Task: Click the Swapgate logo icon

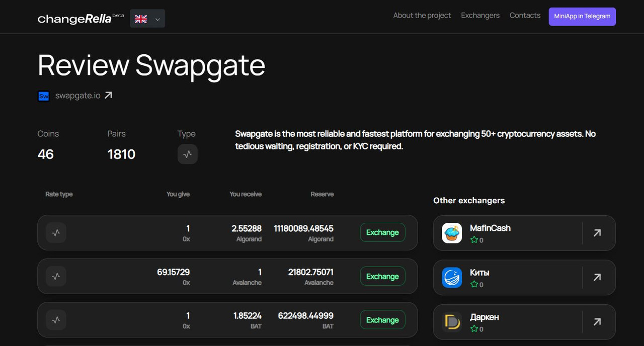Action: (x=44, y=96)
